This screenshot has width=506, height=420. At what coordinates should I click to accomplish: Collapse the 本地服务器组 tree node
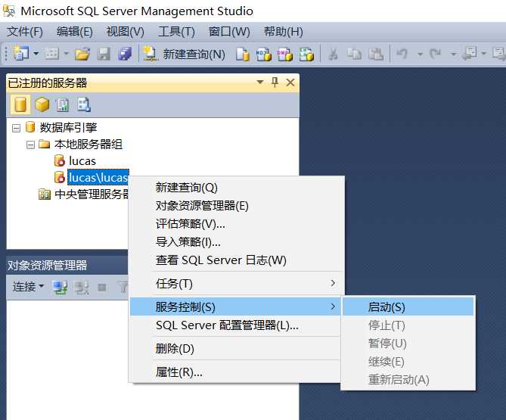click(x=31, y=145)
